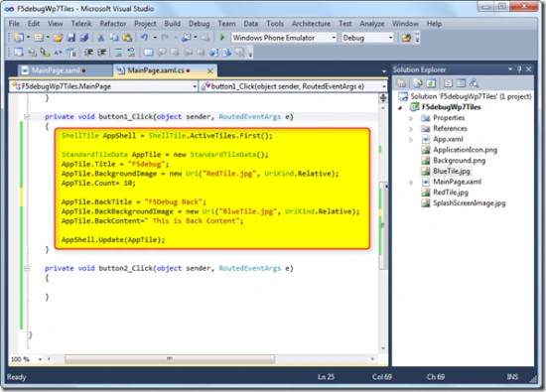
Task: Click Add New Item toolbar icon
Action: [x=39, y=38]
